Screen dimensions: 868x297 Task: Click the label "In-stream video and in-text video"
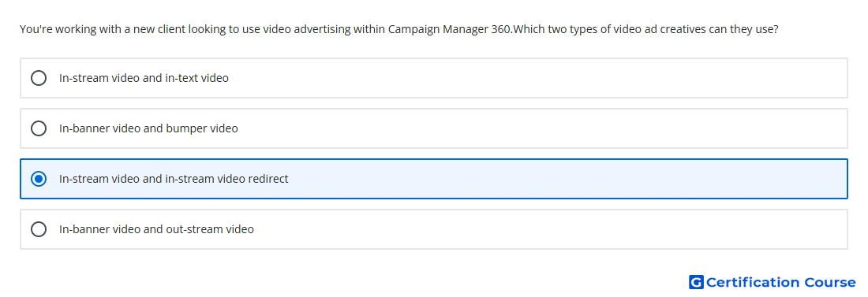[144, 78]
